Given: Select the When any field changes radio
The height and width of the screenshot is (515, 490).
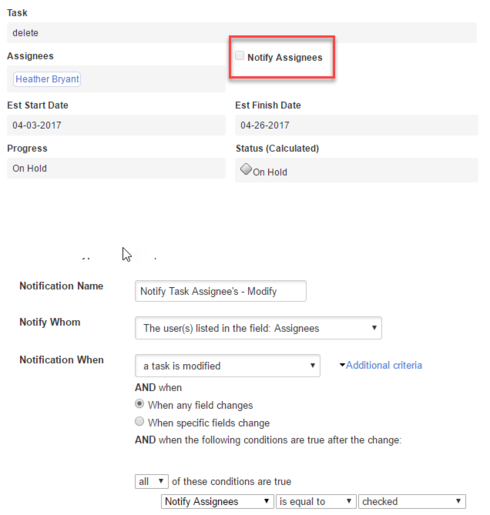Looking at the screenshot, I should tap(139, 404).
